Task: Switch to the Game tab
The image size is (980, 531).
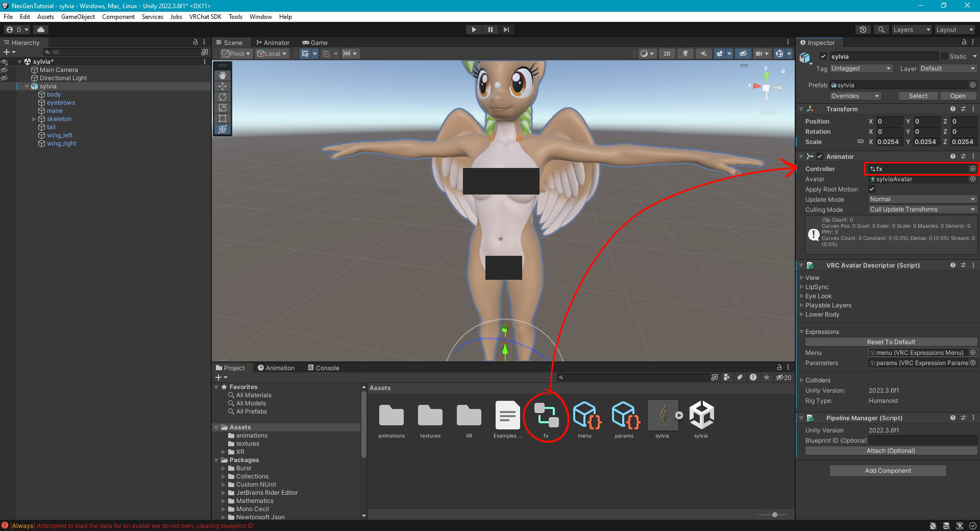Action: point(315,43)
